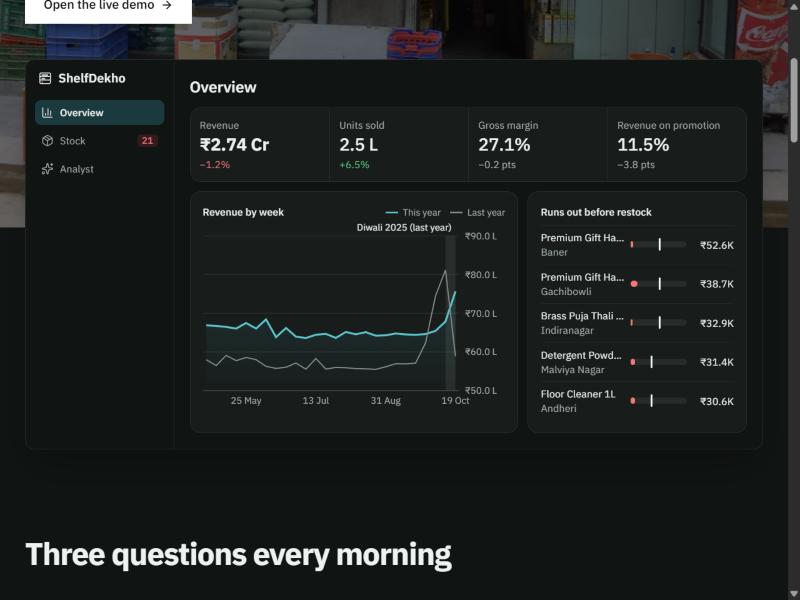Open the Stock sidebar tab

pyautogui.click(x=99, y=141)
